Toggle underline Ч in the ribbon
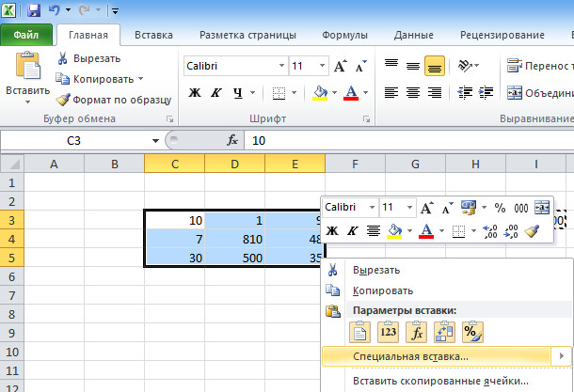The width and height of the screenshot is (574, 392). [x=238, y=93]
